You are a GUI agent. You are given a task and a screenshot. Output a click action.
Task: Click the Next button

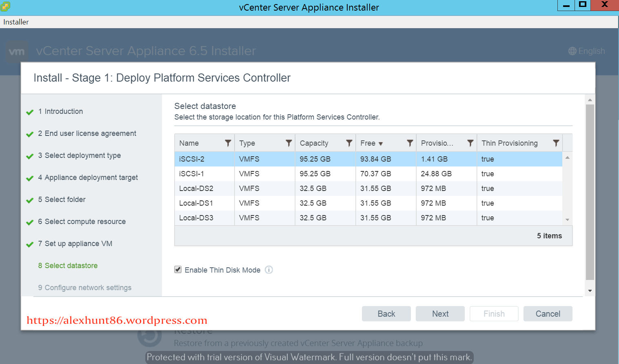click(440, 314)
